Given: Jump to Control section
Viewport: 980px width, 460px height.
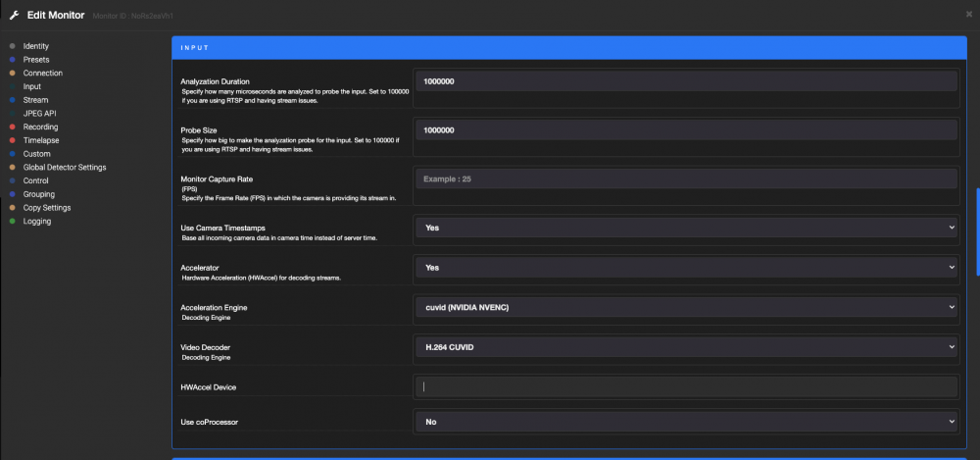Looking at the screenshot, I should click(x=35, y=180).
